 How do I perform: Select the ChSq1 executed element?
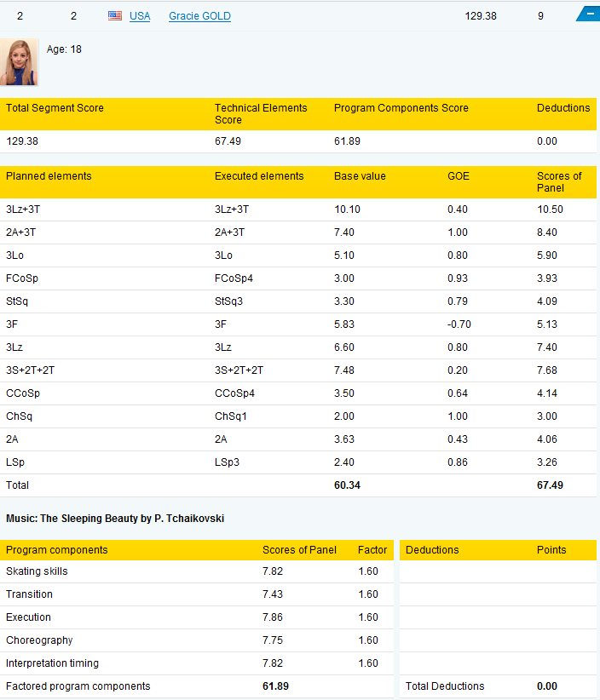pos(230,416)
